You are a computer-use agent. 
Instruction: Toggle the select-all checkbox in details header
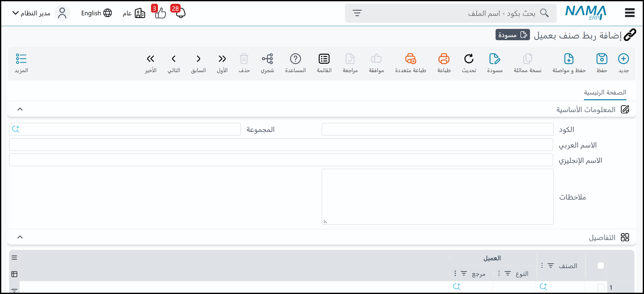(x=601, y=265)
